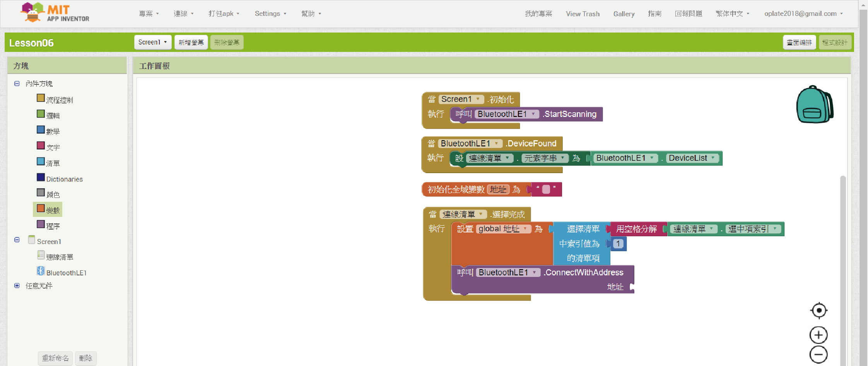Viewport: 868px width, 366px height.
Task: Click the 新增螢幕 button
Action: 191,42
